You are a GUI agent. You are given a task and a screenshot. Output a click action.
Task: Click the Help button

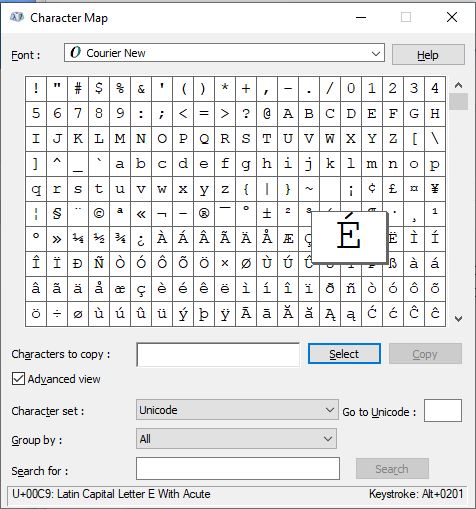click(x=428, y=55)
